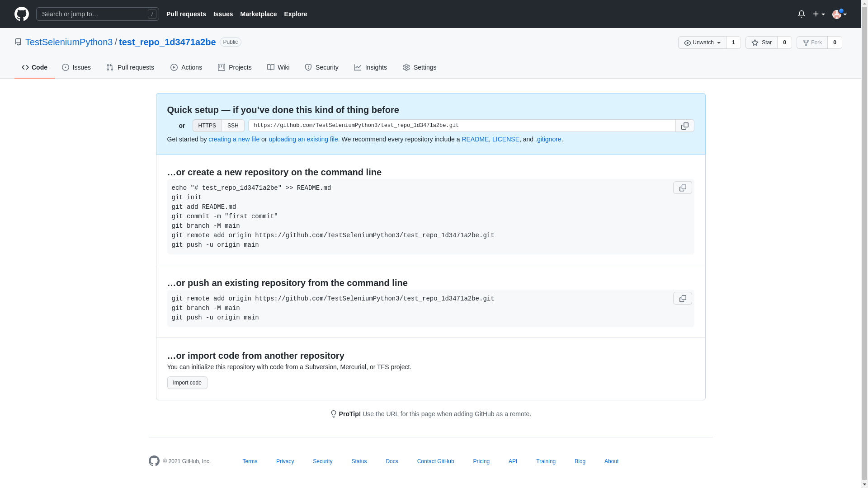Image resolution: width=868 pixels, height=488 pixels.
Task: Open the footer Security link
Action: (323, 461)
